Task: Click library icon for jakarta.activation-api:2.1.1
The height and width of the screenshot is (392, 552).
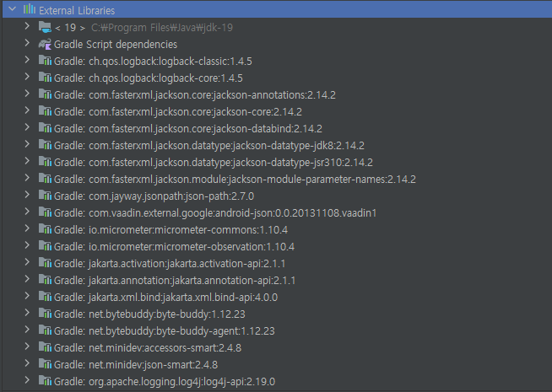Action: (x=45, y=263)
